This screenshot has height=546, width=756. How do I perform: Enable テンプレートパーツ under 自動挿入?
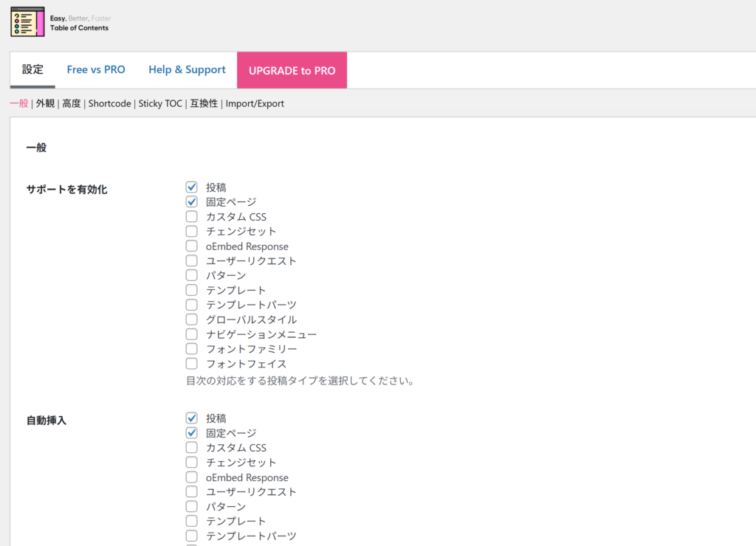pyautogui.click(x=192, y=536)
